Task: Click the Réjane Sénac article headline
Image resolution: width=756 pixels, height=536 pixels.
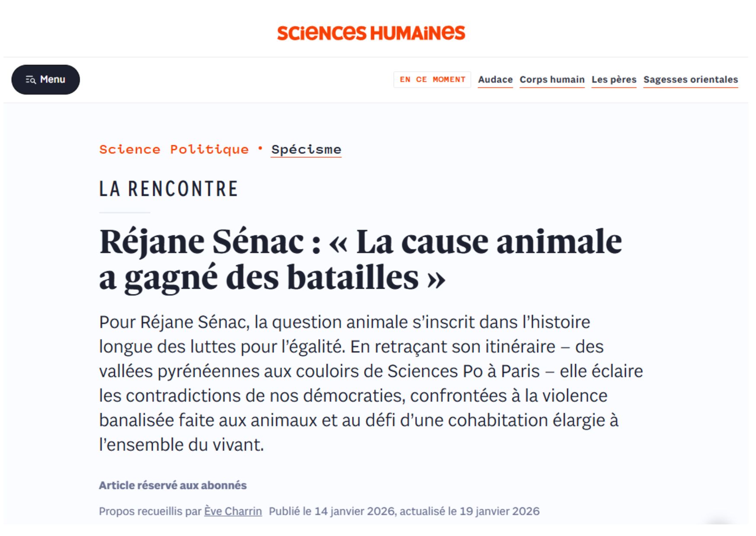Action: [x=360, y=258]
